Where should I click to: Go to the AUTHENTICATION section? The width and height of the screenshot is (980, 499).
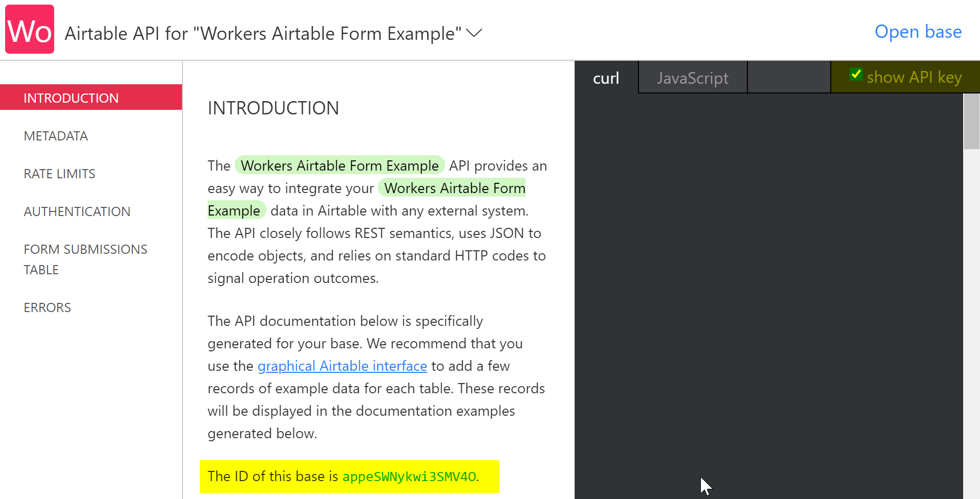77,211
